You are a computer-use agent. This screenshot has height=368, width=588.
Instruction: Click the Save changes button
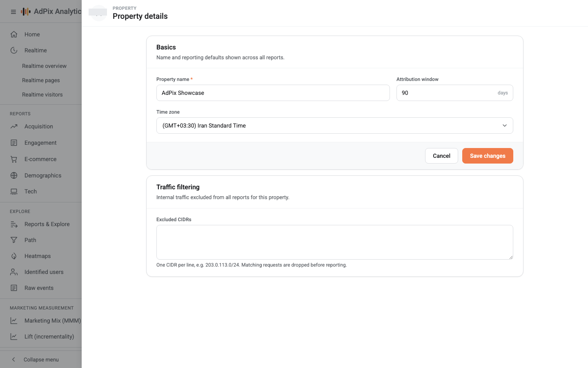click(488, 156)
